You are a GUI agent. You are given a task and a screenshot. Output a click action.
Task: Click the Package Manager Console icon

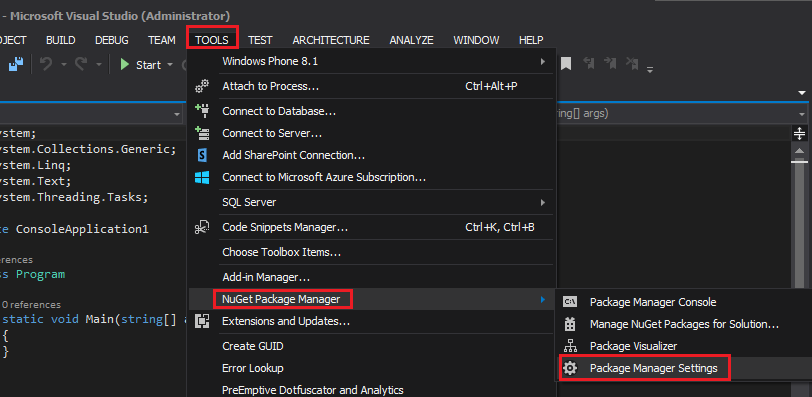(x=570, y=302)
